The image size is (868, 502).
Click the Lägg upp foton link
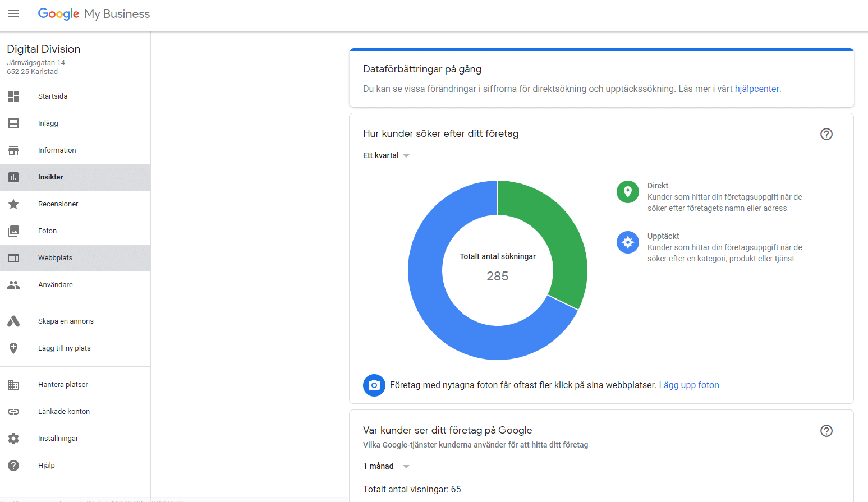(x=689, y=385)
